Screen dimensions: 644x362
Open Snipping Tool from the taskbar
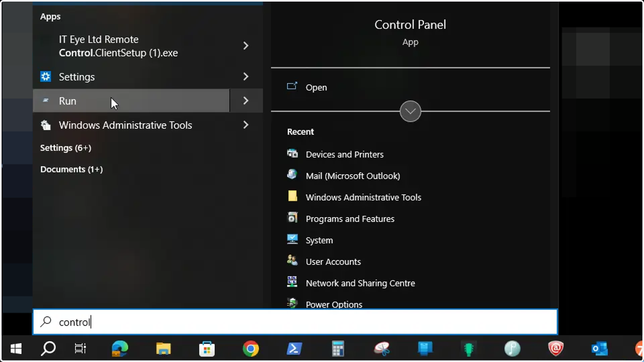tap(382, 349)
